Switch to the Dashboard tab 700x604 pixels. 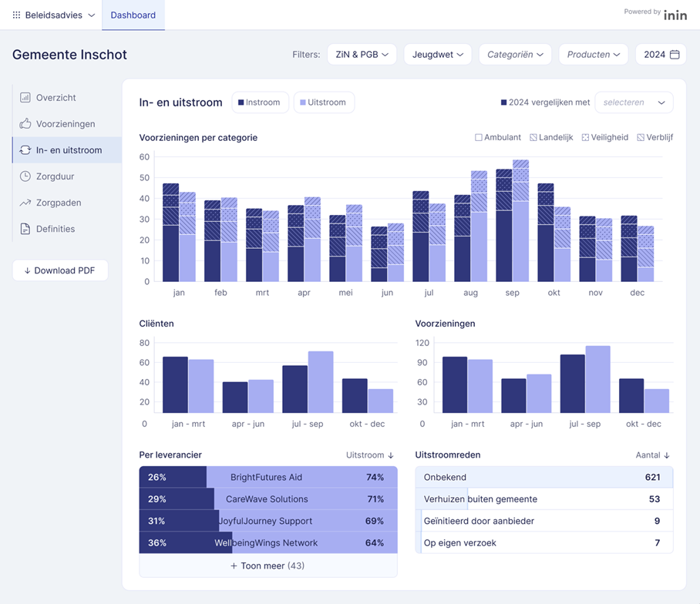tap(133, 15)
